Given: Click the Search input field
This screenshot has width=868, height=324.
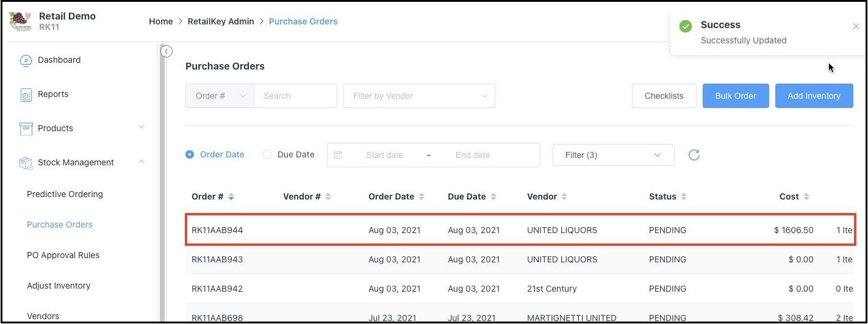Looking at the screenshot, I should click(295, 96).
